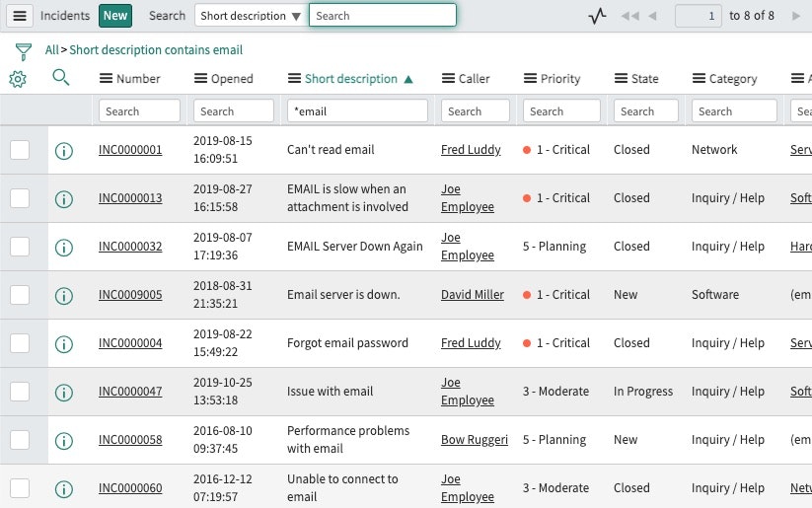Click the page number field showing 1
This screenshot has height=508, width=812.
(x=699, y=16)
